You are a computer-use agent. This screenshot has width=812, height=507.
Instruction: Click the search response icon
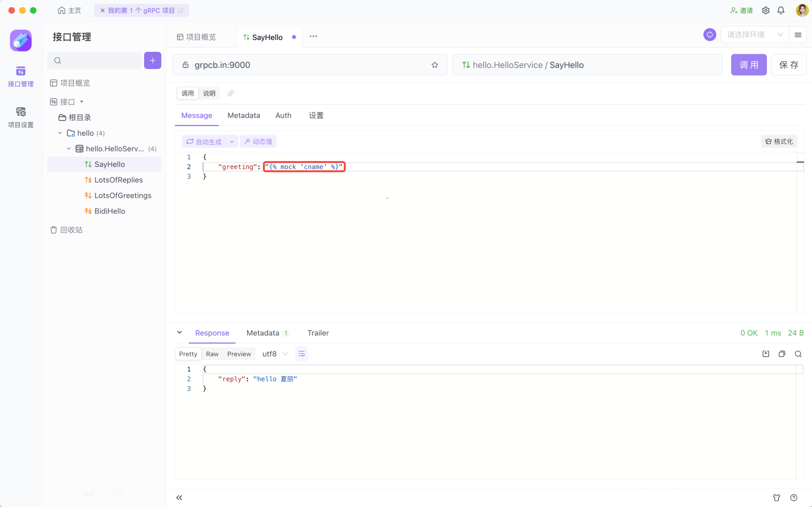click(x=798, y=354)
